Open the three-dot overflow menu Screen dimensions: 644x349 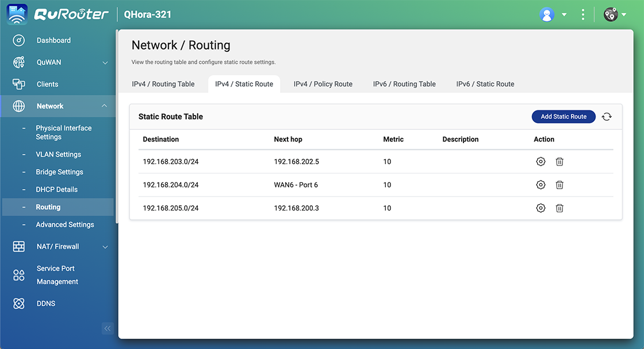pos(583,14)
